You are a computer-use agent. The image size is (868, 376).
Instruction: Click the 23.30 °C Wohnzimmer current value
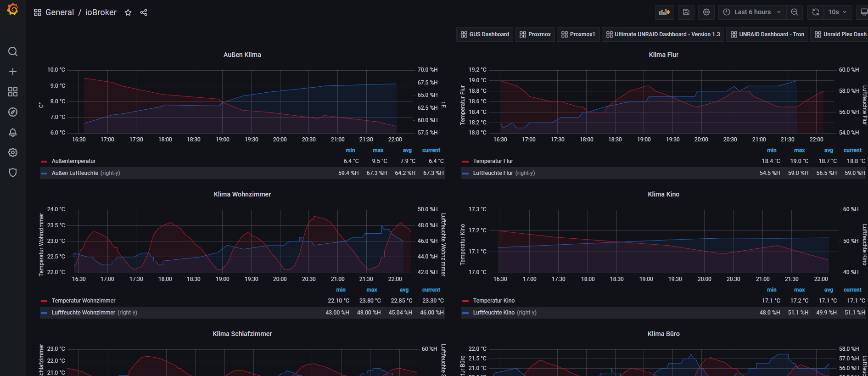[x=433, y=301]
